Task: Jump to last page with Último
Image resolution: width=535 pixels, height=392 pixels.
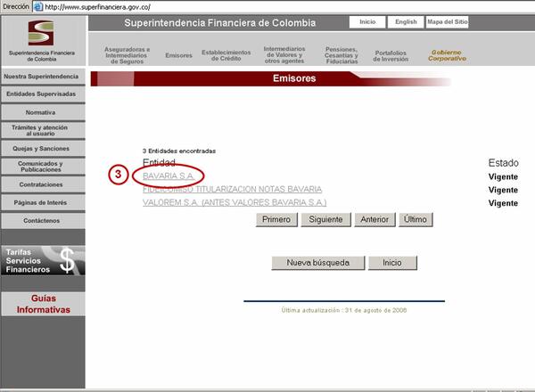Action: pyautogui.click(x=415, y=219)
